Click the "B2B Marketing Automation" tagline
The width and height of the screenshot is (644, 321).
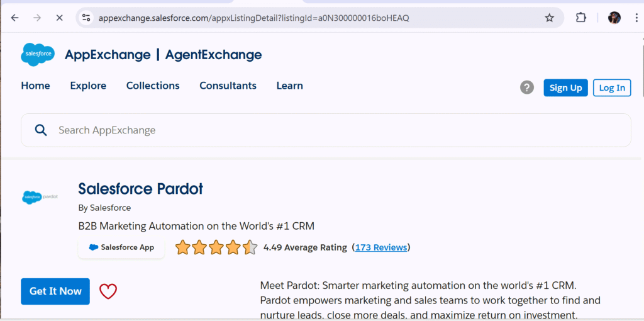point(196,226)
